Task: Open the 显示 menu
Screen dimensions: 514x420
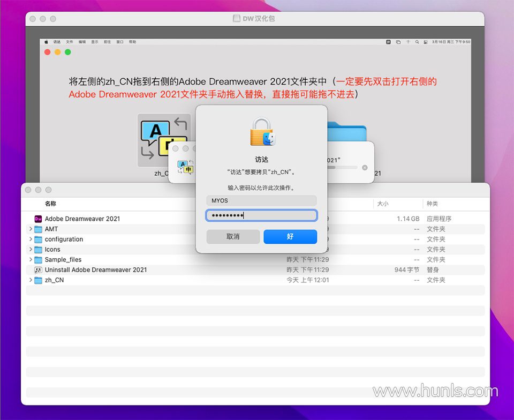Action: (x=95, y=42)
